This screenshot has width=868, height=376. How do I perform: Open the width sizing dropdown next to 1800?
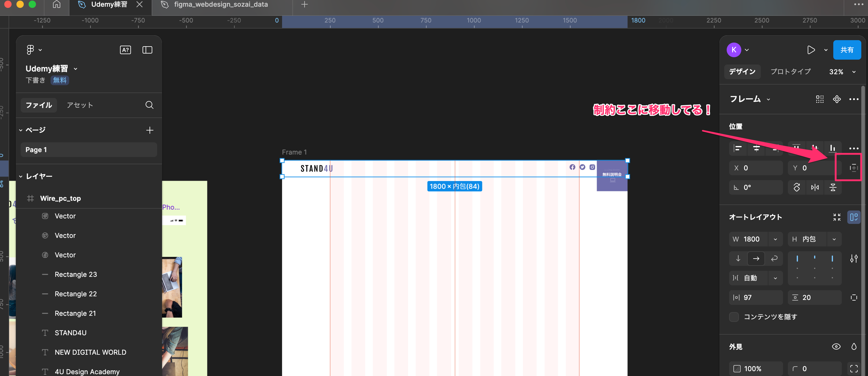tap(775, 239)
